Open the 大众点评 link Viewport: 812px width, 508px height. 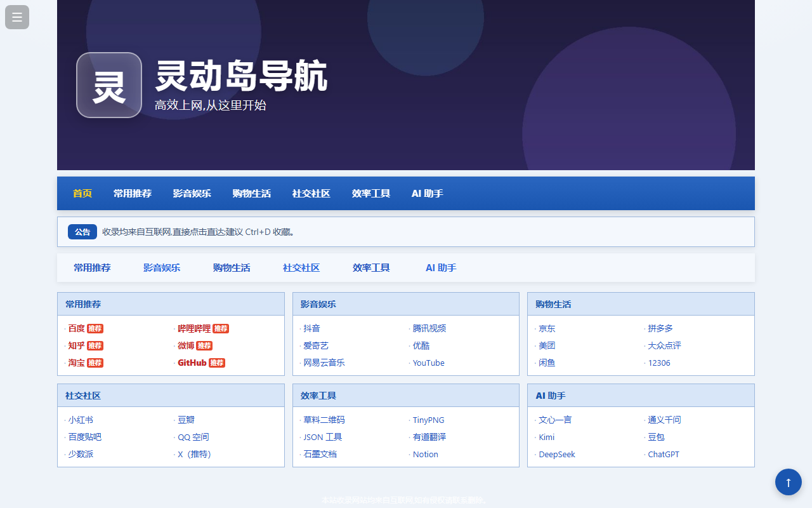click(664, 345)
